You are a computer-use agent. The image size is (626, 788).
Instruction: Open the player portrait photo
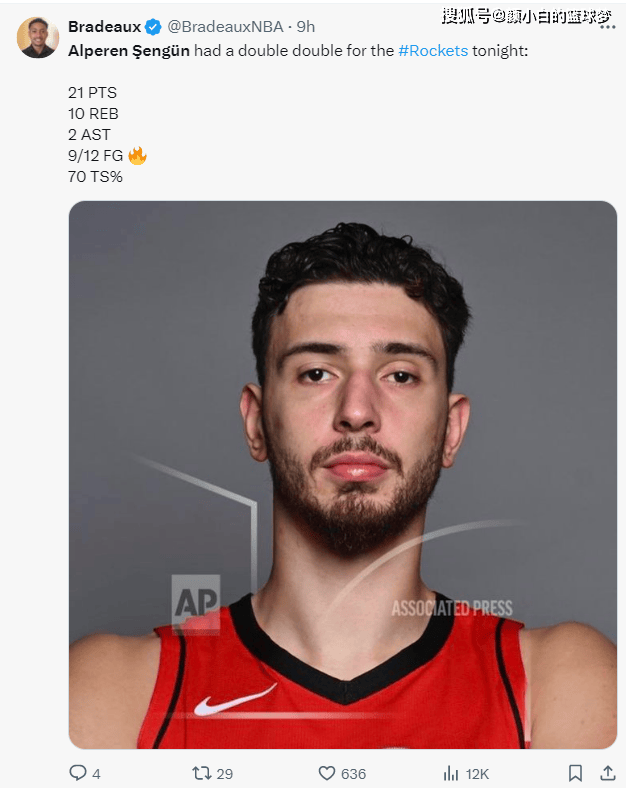click(x=343, y=475)
